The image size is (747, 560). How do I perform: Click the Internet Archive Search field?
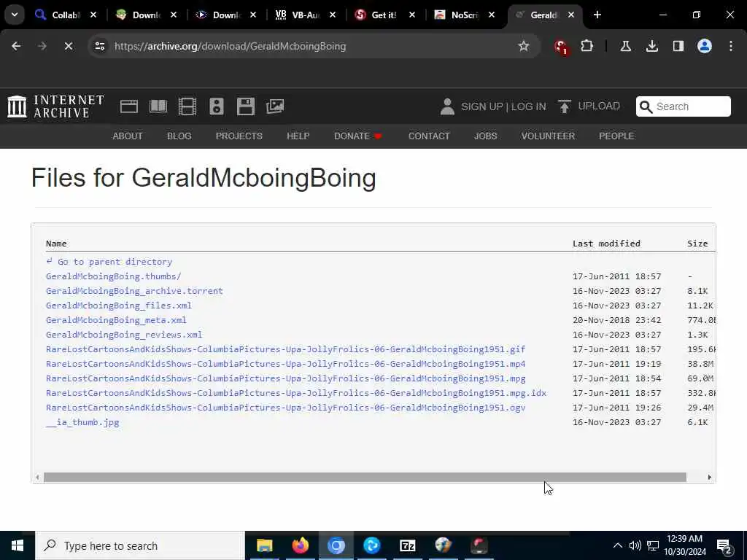pyautogui.click(x=683, y=106)
